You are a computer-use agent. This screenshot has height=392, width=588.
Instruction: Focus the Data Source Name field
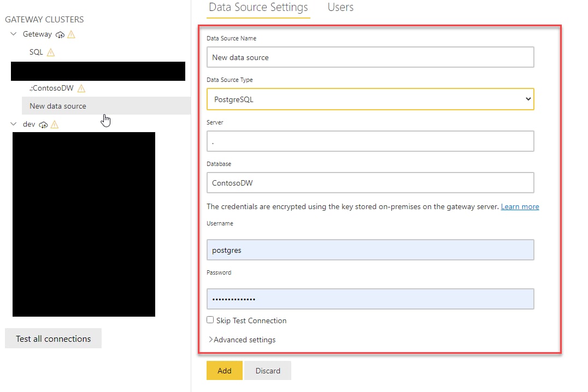[x=370, y=57]
